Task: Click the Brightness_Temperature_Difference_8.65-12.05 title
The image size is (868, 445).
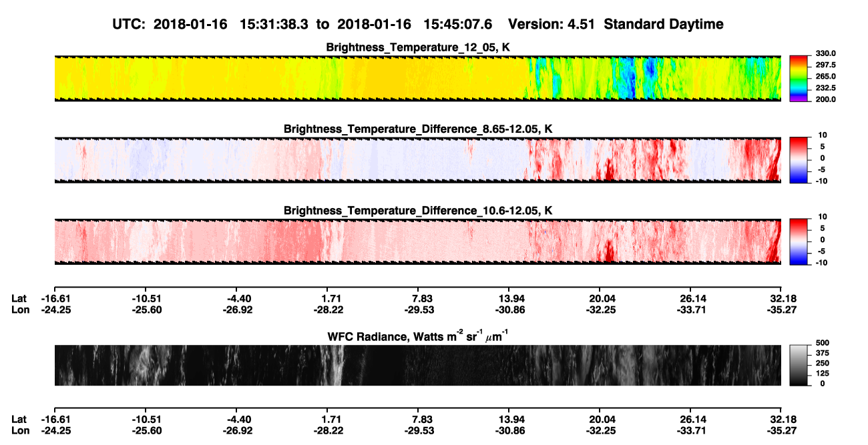Action: tap(418, 129)
